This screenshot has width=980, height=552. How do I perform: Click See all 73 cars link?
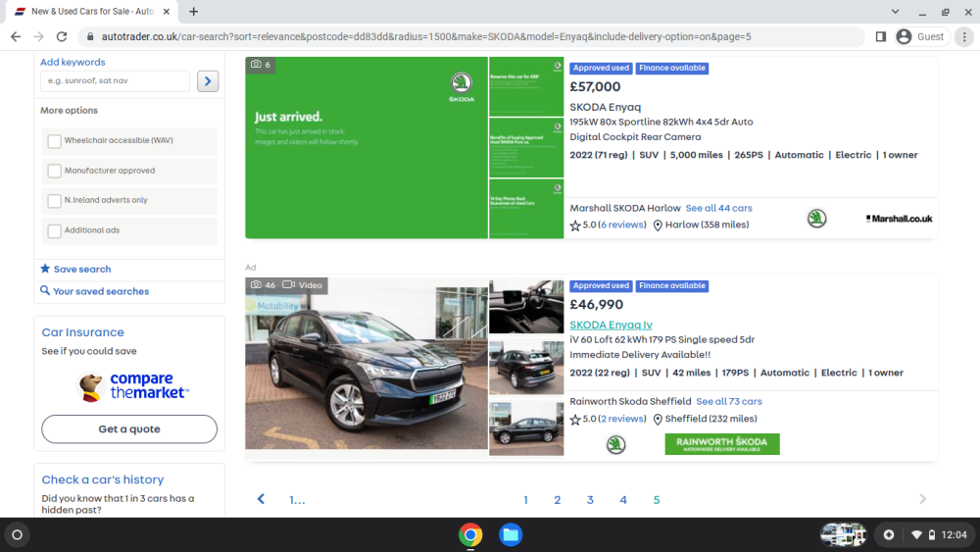[729, 401]
